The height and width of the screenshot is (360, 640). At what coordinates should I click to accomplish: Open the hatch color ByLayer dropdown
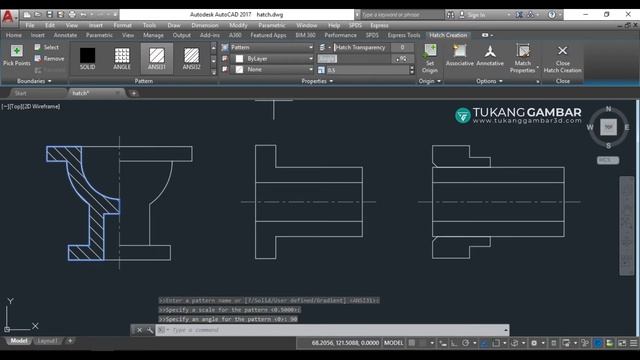coord(311,59)
